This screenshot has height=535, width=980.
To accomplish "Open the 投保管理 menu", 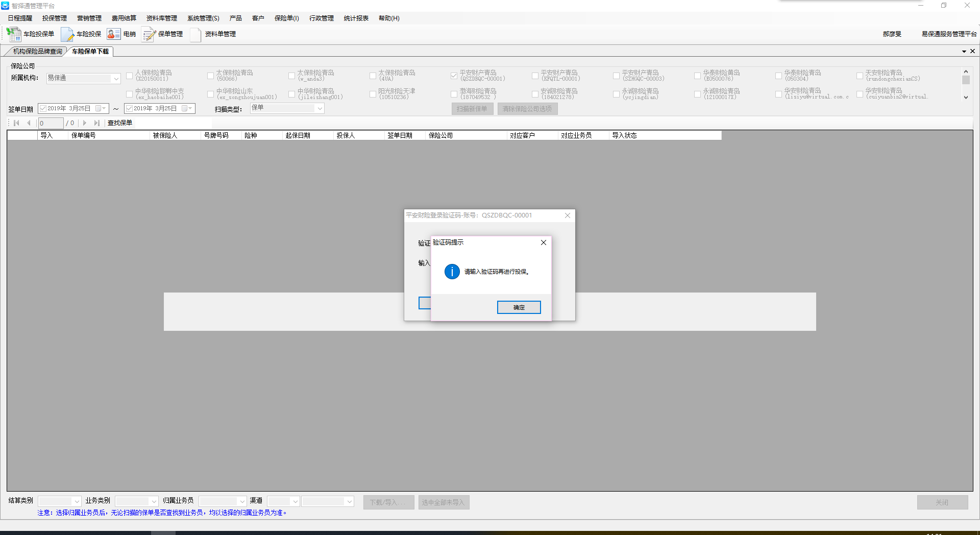I will [55, 18].
